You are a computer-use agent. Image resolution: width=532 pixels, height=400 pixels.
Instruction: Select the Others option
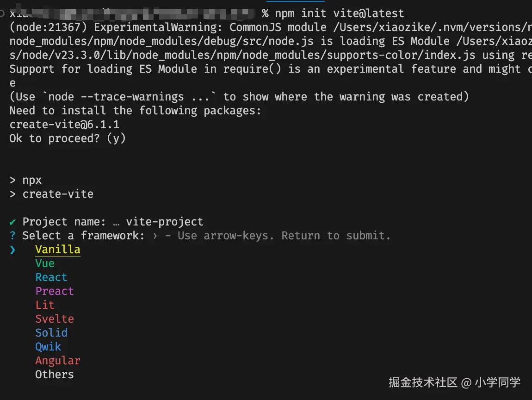55,375
